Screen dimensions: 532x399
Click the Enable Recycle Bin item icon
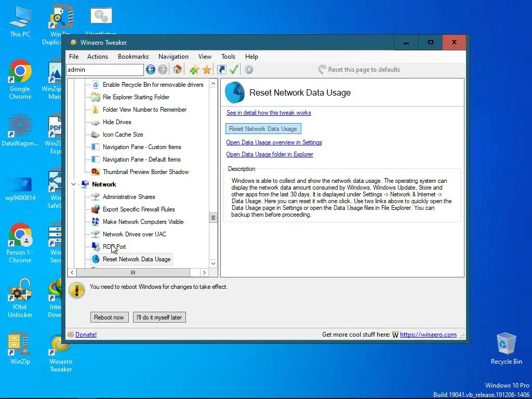pyautogui.click(x=96, y=85)
